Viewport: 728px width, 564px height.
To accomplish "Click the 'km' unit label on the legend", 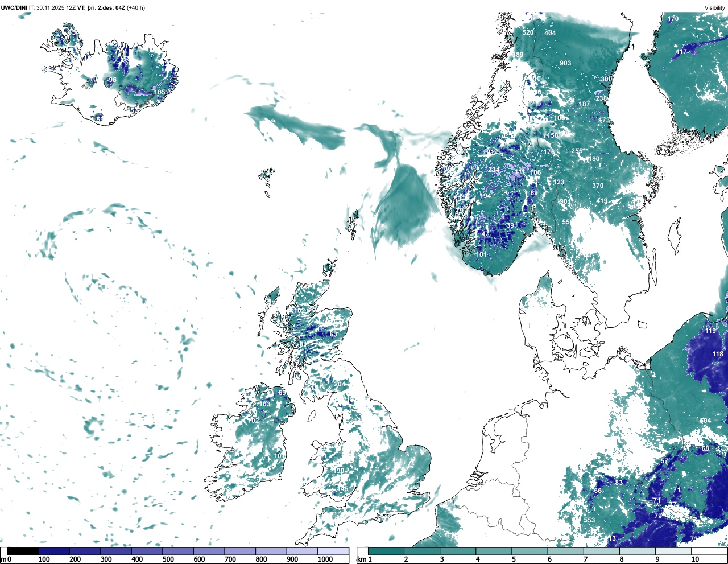I will tap(362, 559).
